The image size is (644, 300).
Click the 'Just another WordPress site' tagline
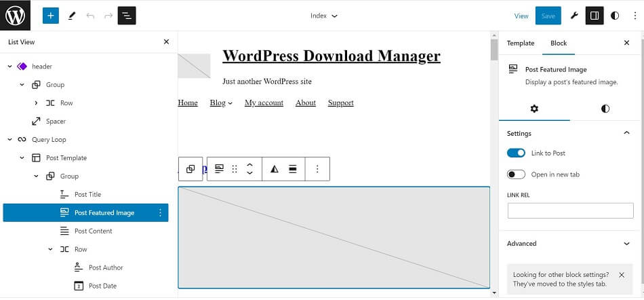coord(267,81)
